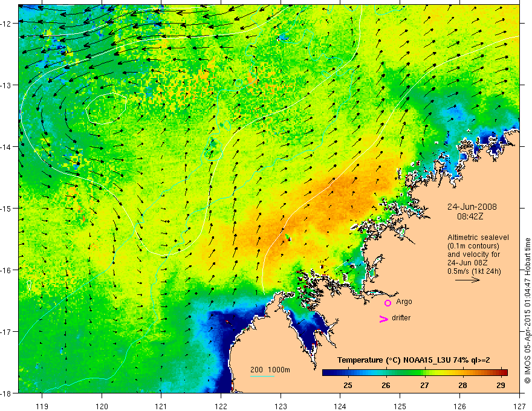This screenshot has height=411, width=532.
Task: Click the color bar label 29
Action: click(x=501, y=385)
